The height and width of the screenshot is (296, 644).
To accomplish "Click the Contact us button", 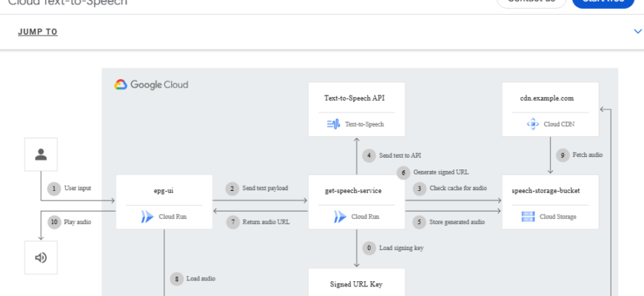I will pos(531,2).
